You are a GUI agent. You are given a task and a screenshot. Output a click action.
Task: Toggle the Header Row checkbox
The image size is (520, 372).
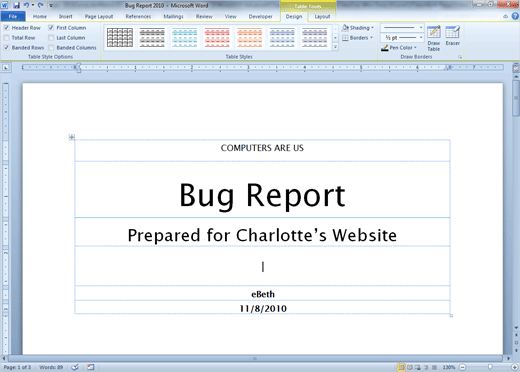click(x=6, y=28)
